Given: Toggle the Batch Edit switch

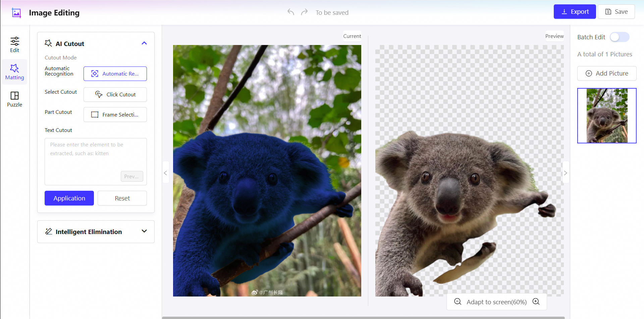Looking at the screenshot, I should (x=620, y=37).
